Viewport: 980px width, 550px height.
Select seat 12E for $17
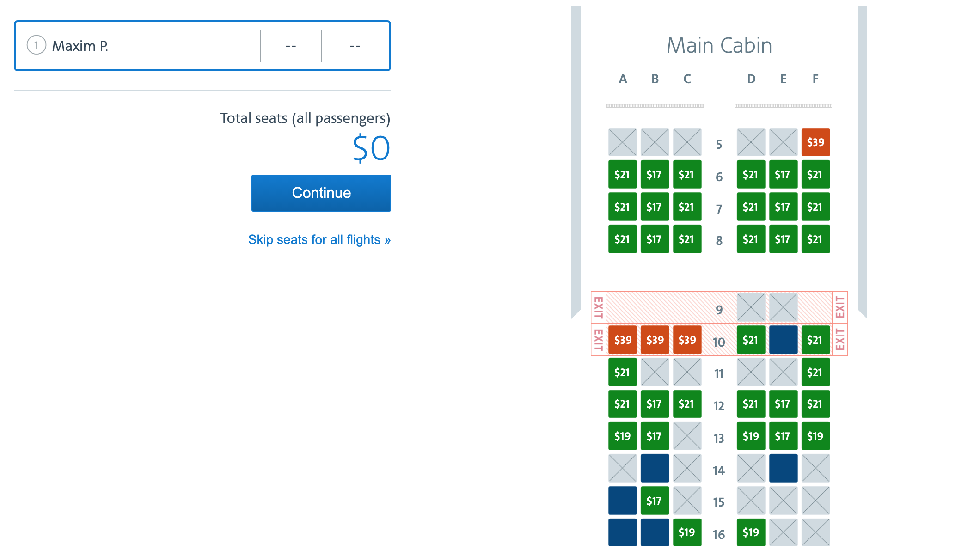(x=783, y=403)
